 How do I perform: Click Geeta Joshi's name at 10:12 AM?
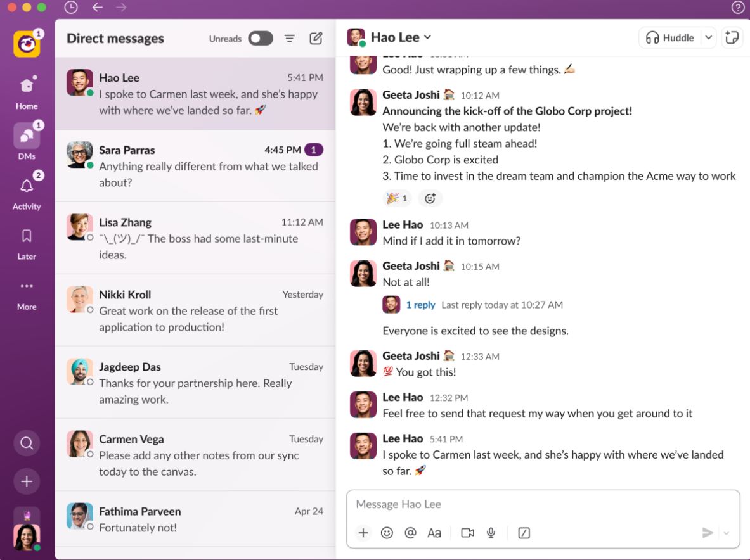point(411,94)
